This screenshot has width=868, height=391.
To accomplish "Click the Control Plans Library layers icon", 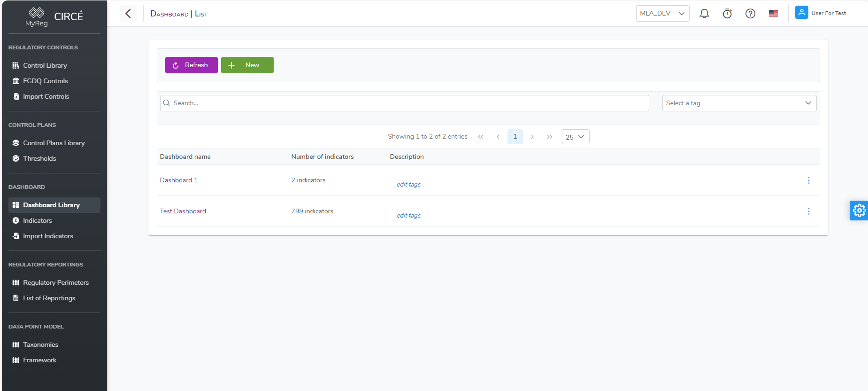I will 16,143.
